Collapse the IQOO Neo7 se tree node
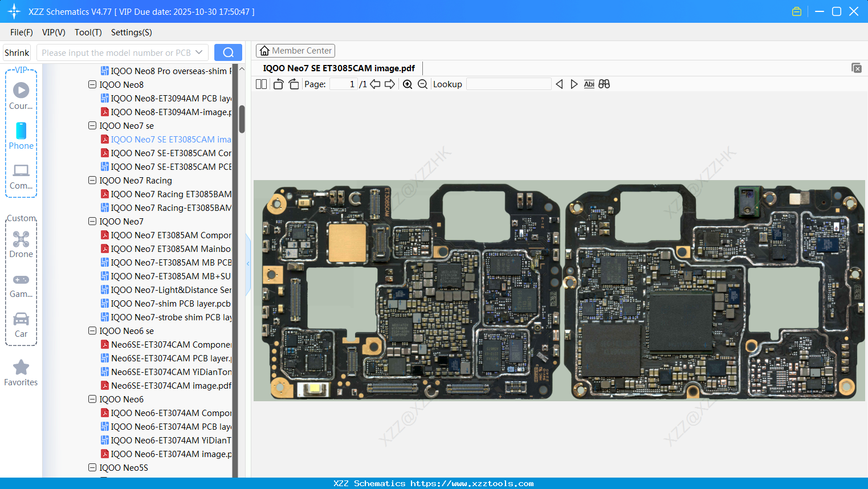The width and height of the screenshot is (868, 489). (x=92, y=126)
